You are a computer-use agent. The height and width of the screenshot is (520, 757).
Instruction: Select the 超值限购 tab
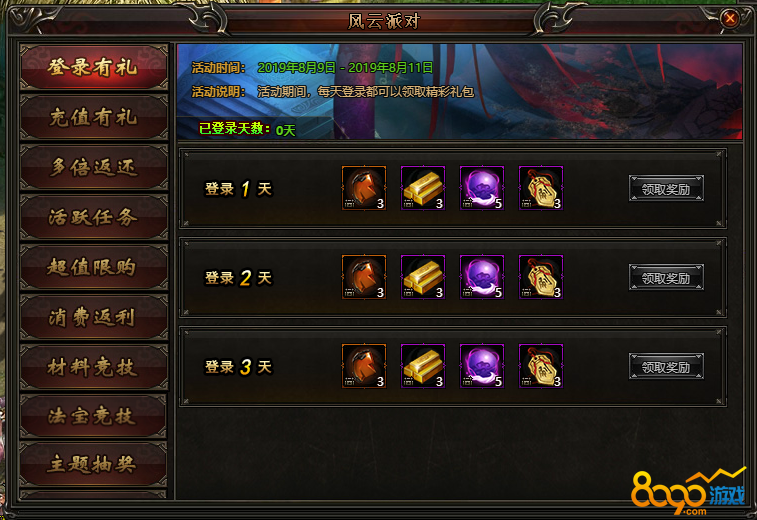94,267
